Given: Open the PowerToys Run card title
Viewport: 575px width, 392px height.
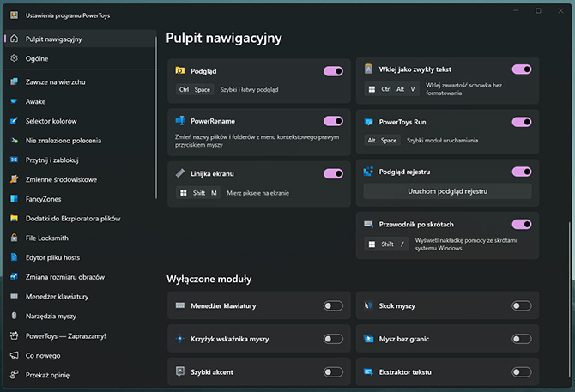Looking at the screenshot, I should point(402,122).
